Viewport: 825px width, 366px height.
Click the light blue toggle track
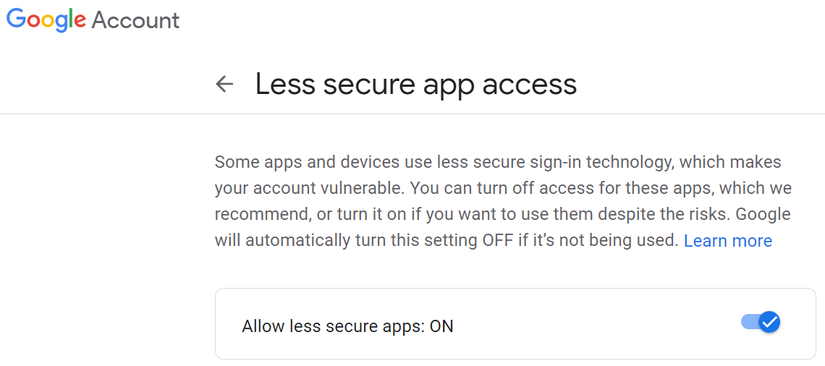[x=750, y=321]
